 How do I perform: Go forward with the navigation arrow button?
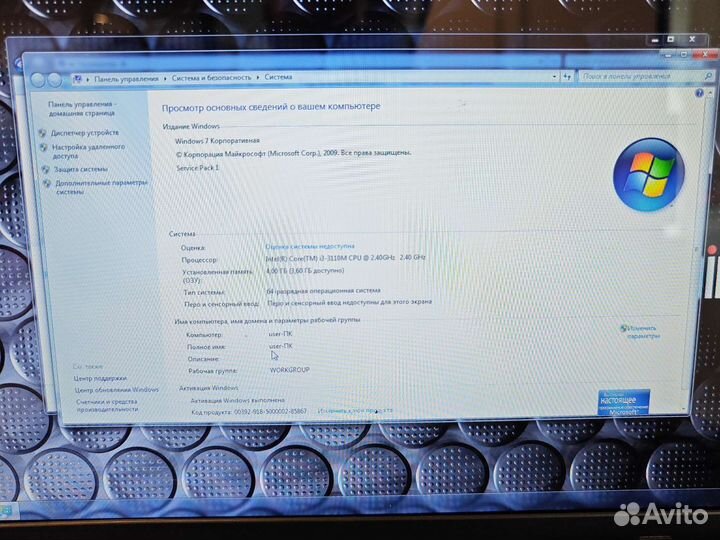[55, 80]
